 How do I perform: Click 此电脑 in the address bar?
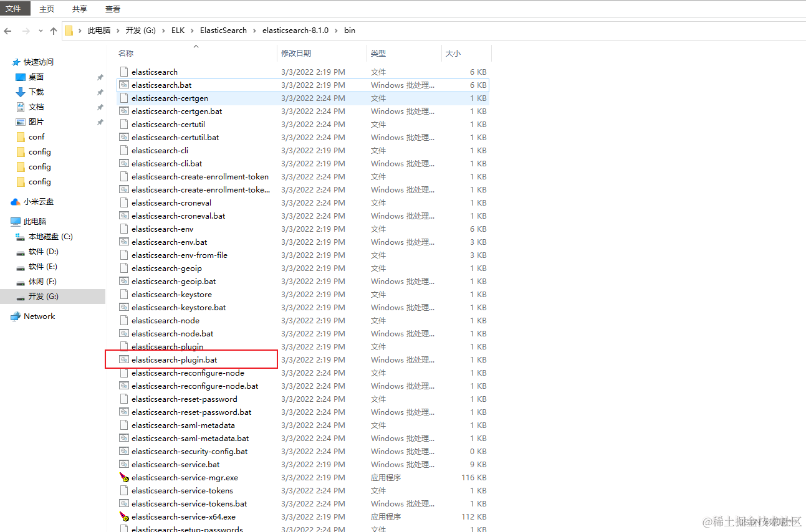click(99, 31)
